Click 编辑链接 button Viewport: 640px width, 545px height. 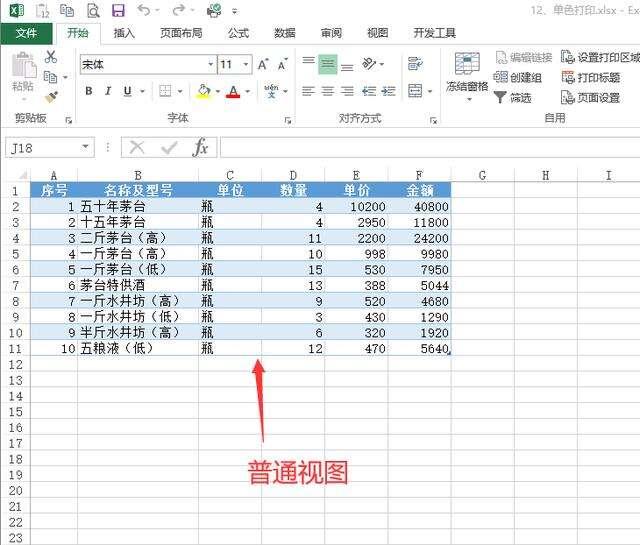pyautogui.click(x=524, y=57)
